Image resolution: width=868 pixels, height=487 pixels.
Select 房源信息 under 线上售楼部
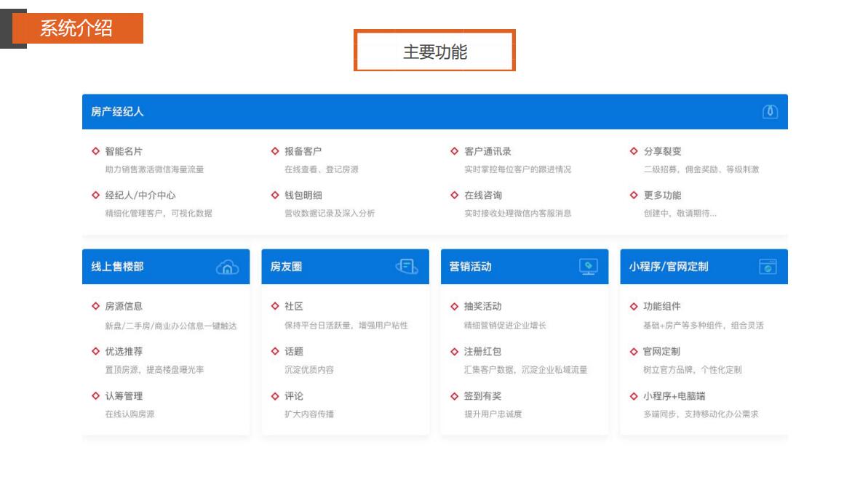124,307
